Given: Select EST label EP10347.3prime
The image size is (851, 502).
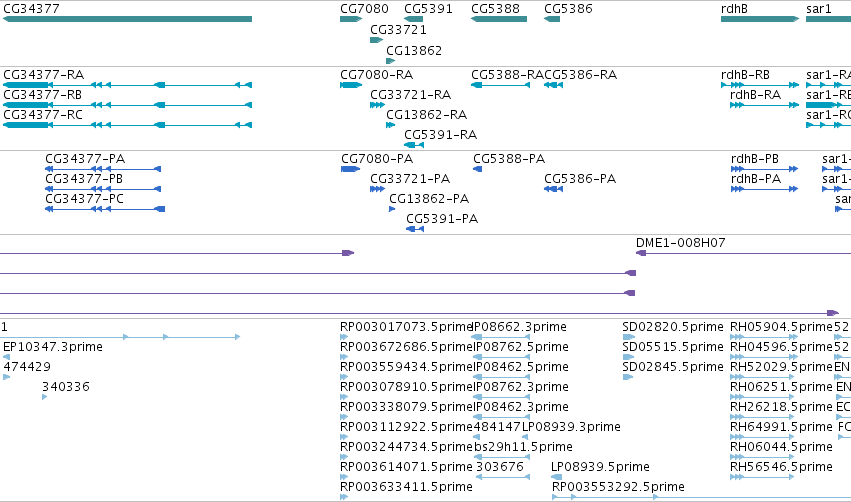Looking at the screenshot, I should coord(53,347).
